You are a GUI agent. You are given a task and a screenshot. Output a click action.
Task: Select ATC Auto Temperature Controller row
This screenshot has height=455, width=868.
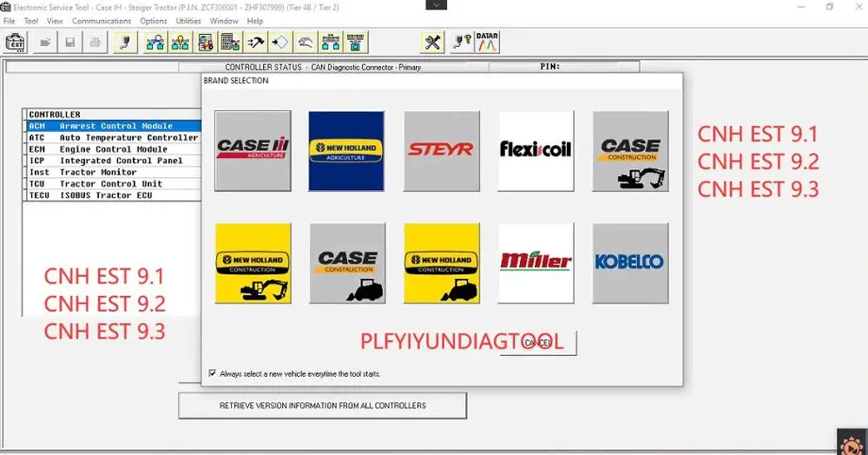(x=114, y=138)
